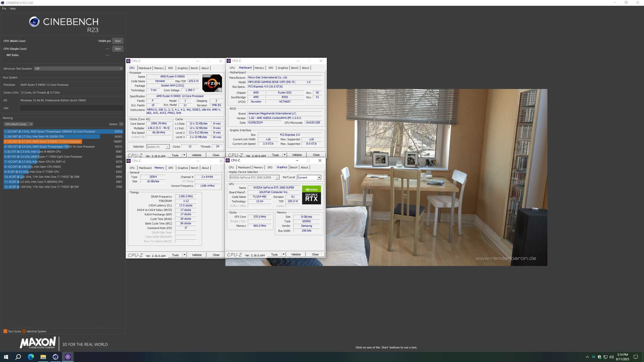Click the DRAM Frequency 1199.5 MHz value
Image resolution: width=644 pixels, height=362 pixels.
(x=186, y=197)
